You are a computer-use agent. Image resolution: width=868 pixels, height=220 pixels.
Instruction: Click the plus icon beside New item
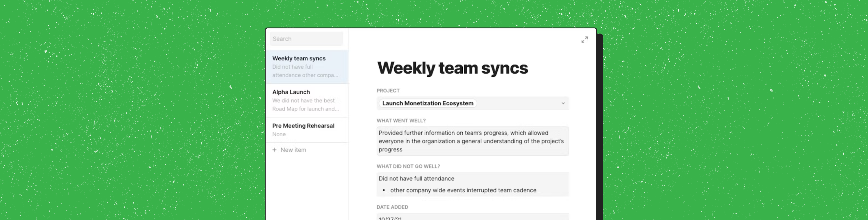point(274,150)
